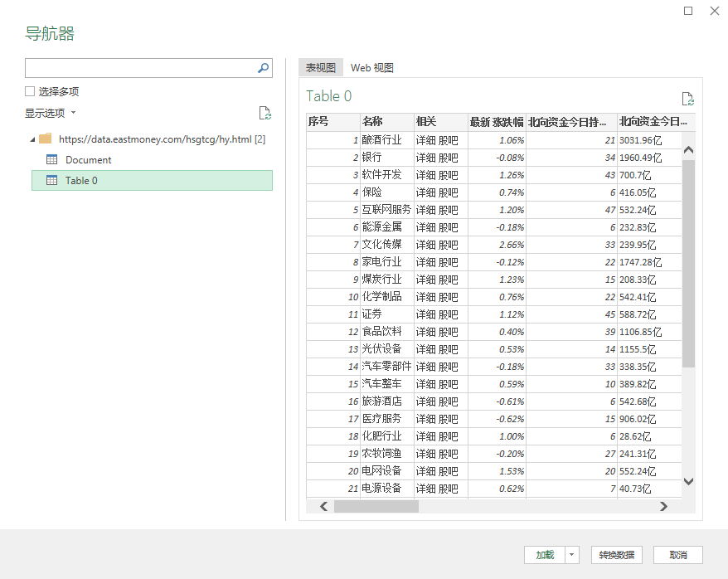
Task: Click the refresh icon next to 显示选项
Action: point(265,112)
